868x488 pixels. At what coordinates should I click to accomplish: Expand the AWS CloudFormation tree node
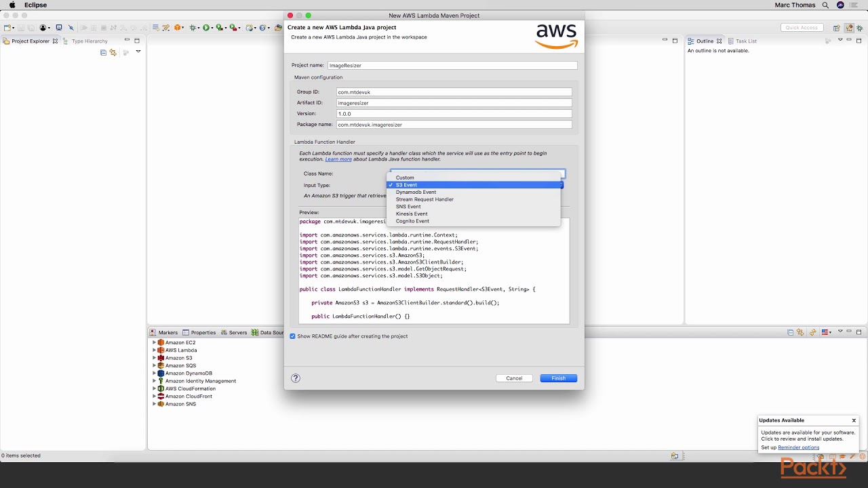[x=154, y=389]
